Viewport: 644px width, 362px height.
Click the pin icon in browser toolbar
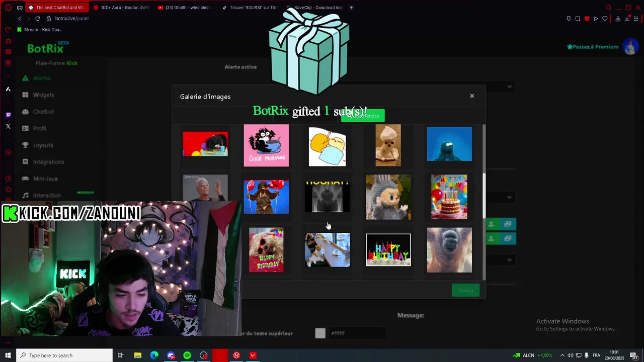click(x=569, y=19)
